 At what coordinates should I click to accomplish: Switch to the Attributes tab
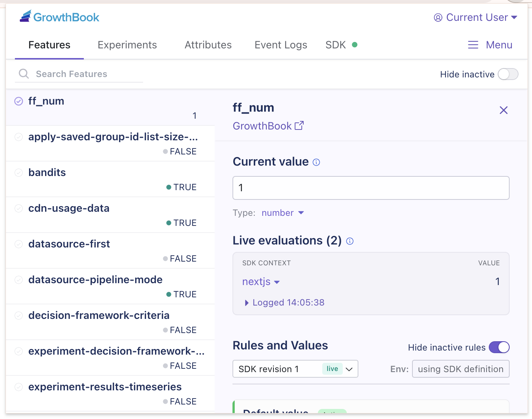208,45
